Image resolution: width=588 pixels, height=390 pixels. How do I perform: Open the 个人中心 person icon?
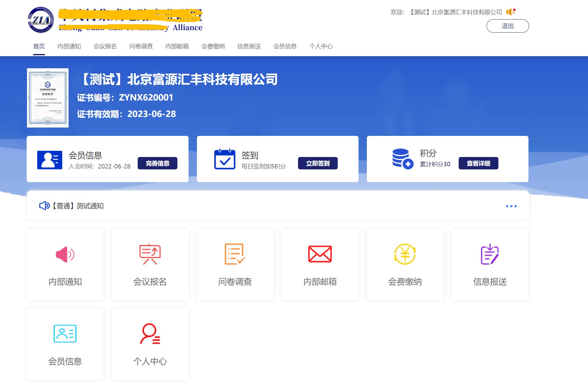click(x=150, y=334)
